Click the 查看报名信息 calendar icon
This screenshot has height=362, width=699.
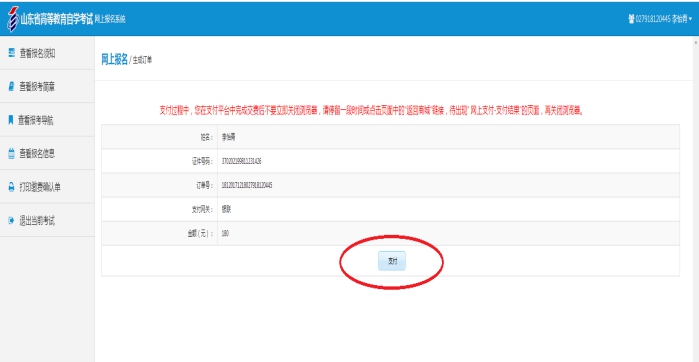tap(12, 154)
